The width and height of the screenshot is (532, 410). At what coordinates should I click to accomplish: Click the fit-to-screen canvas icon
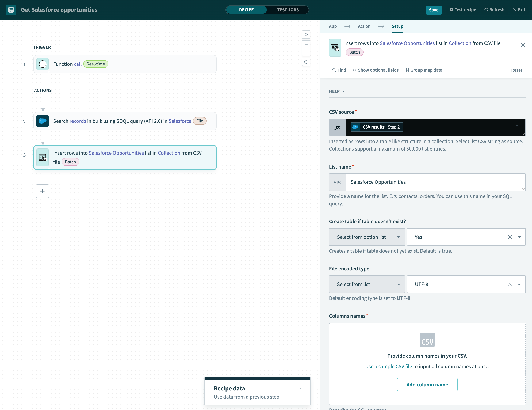click(x=306, y=62)
